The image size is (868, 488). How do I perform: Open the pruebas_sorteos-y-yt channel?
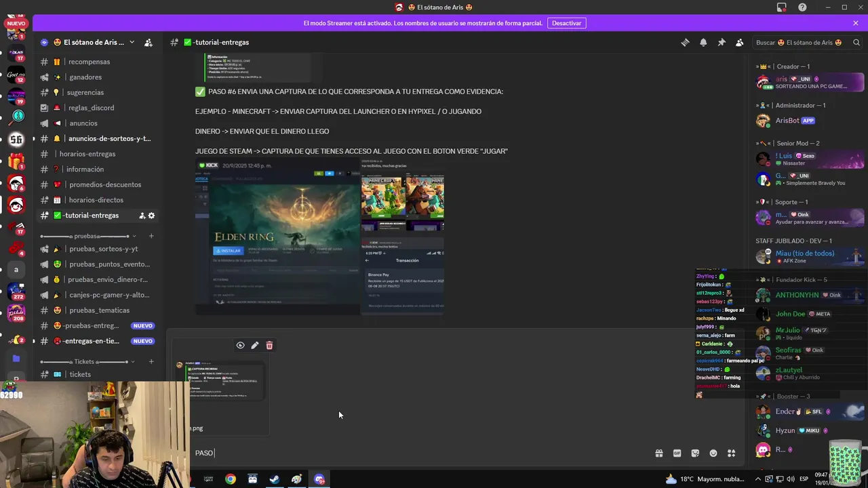(x=98, y=249)
